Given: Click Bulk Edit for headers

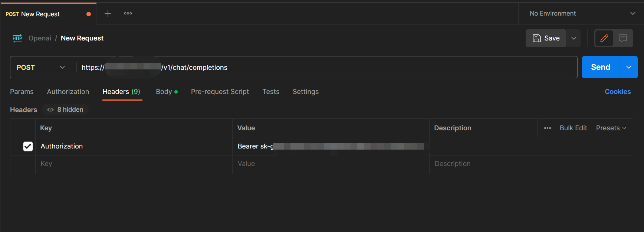Looking at the screenshot, I should click(x=573, y=128).
